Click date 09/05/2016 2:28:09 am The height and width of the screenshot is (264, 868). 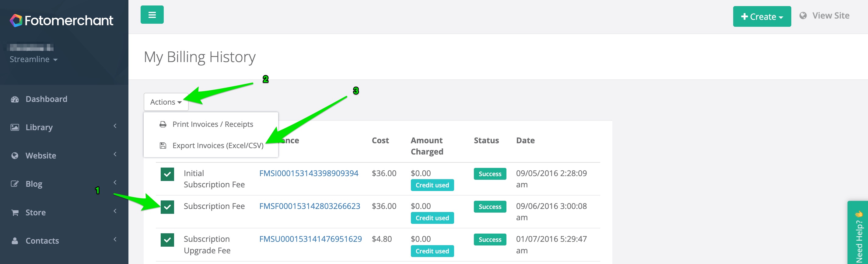[551, 179]
